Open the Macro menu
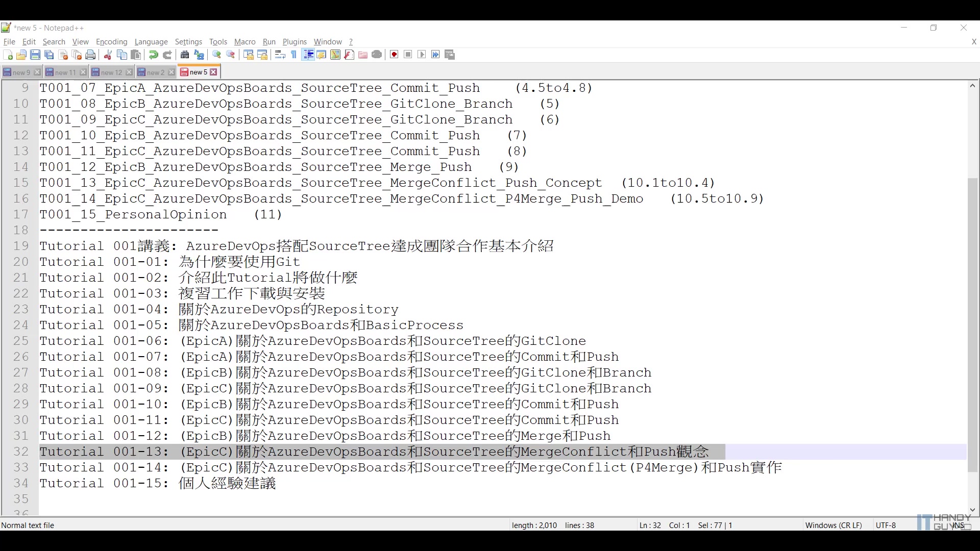Viewport: 980px width, 551px height. 244,42
